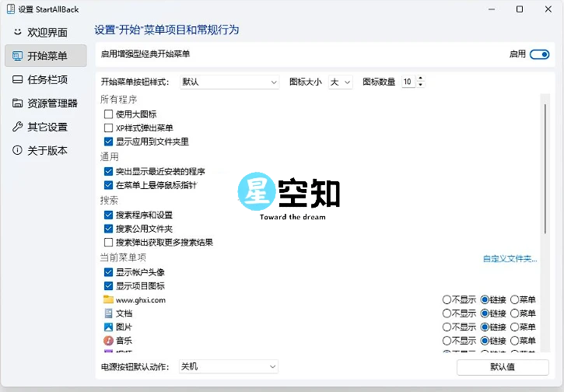564x392 pixels.
Task: Choose 链接 for 文档
Action: tap(485, 313)
